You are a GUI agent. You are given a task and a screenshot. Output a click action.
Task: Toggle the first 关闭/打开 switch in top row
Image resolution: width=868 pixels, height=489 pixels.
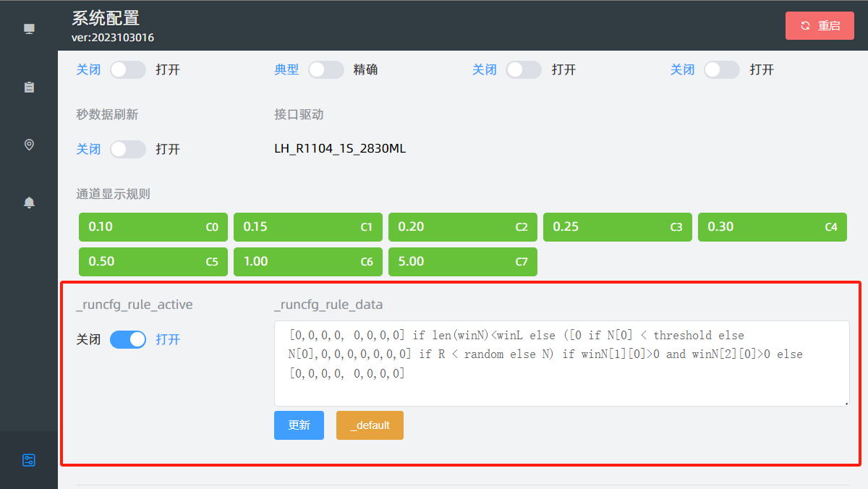pyautogui.click(x=128, y=69)
